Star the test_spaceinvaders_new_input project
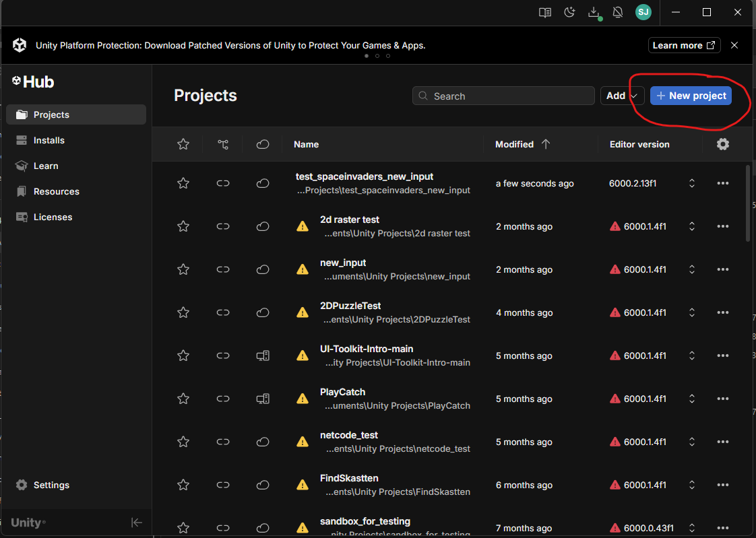Image resolution: width=756 pixels, height=538 pixels. pos(183,183)
